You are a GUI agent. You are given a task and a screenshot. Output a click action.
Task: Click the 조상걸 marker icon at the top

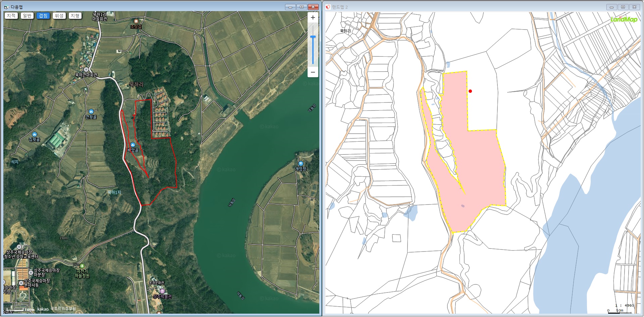[136, 21]
